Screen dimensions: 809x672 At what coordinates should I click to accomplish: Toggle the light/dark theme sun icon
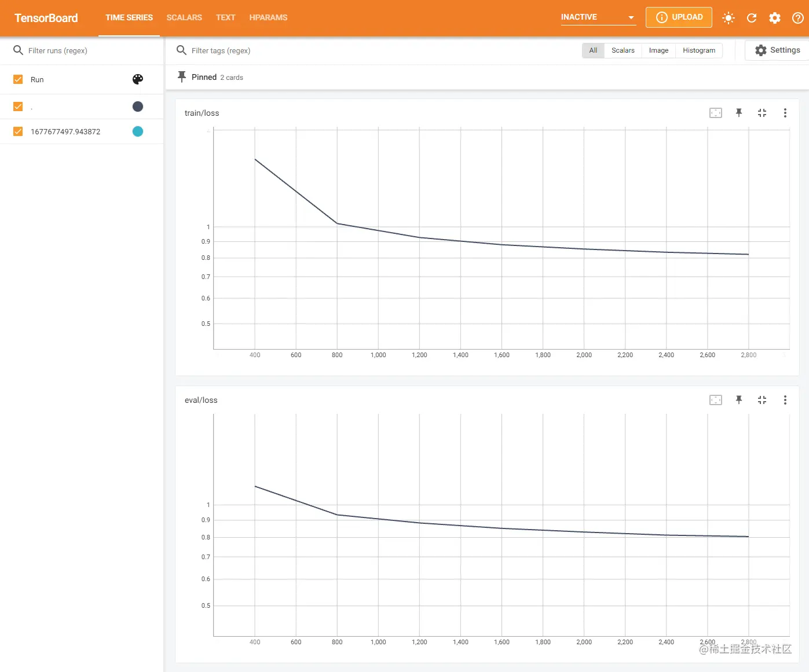[729, 18]
